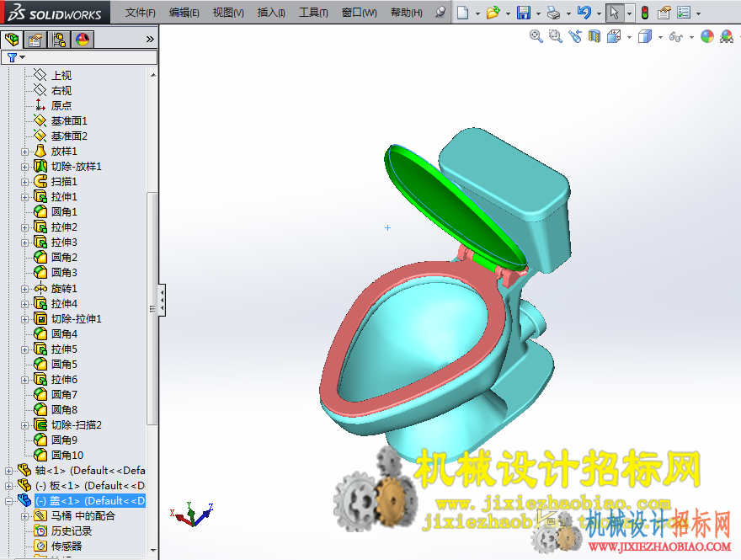Expand the 轴<1> component node
This screenshot has height=560, width=741.
pyautogui.click(x=8, y=471)
